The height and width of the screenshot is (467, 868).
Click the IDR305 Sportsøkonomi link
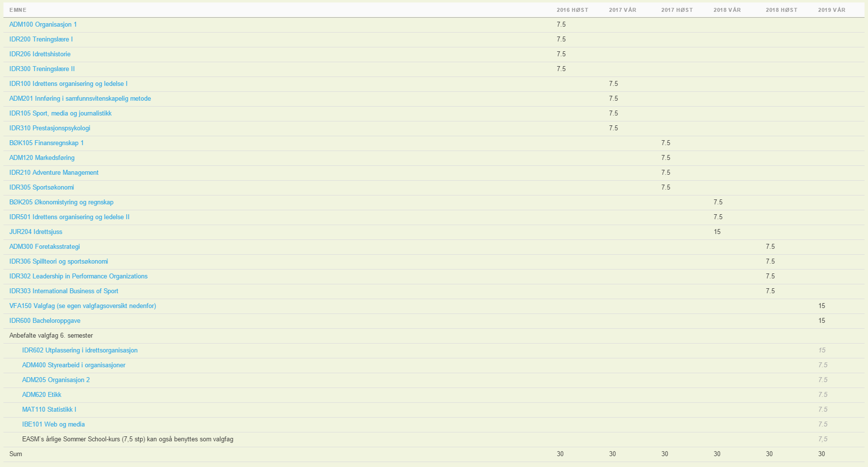[41, 188]
